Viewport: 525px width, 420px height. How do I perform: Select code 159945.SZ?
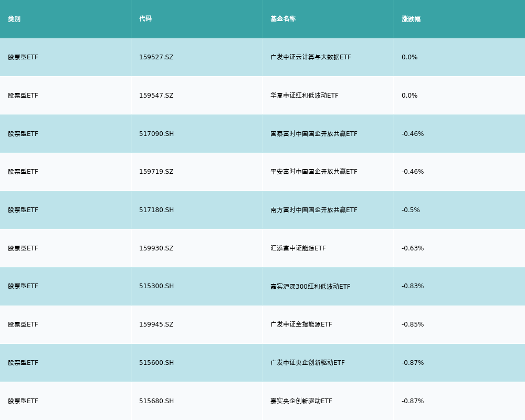pos(156,324)
